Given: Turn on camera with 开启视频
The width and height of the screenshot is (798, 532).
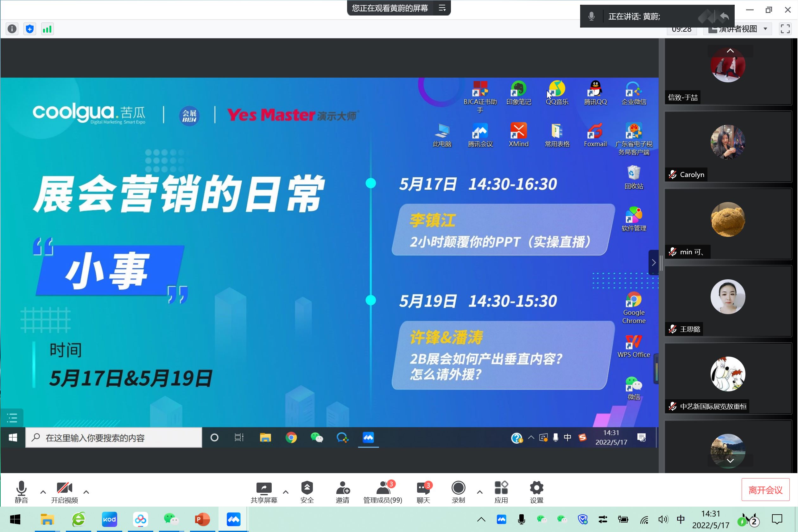Looking at the screenshot, I should click(x=65, y=491).
